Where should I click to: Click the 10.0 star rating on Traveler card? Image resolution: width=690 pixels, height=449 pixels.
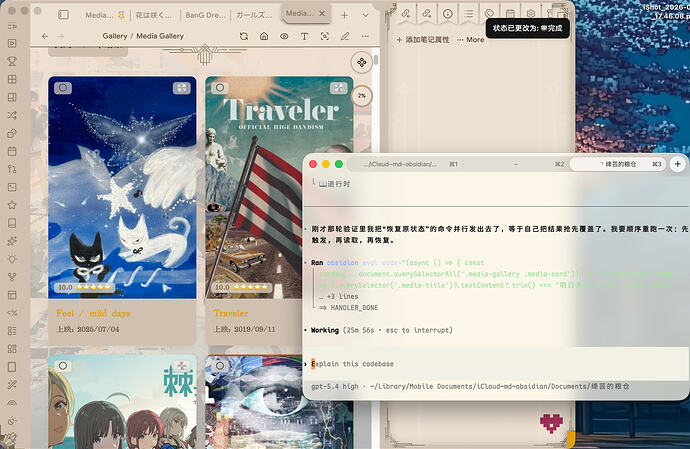point(242,287)
